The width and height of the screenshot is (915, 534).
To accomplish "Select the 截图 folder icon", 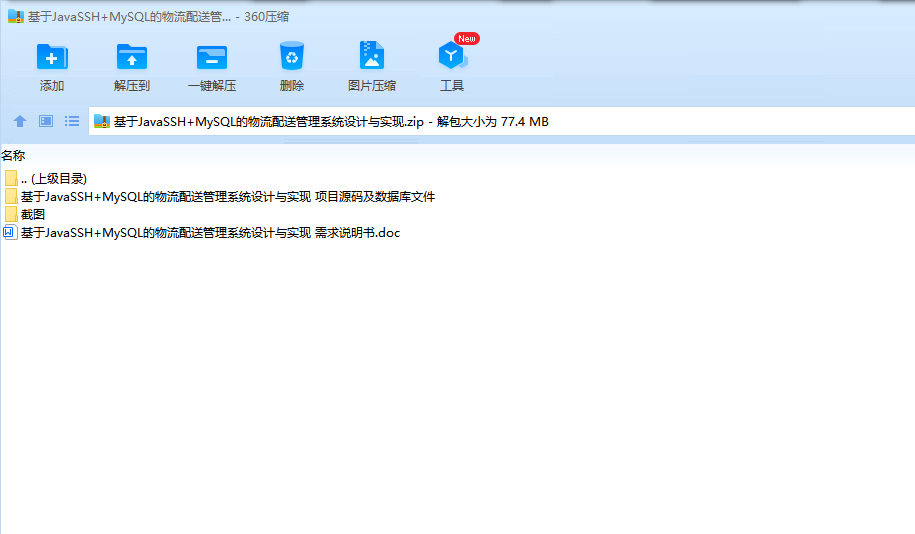I will (11, 214).
